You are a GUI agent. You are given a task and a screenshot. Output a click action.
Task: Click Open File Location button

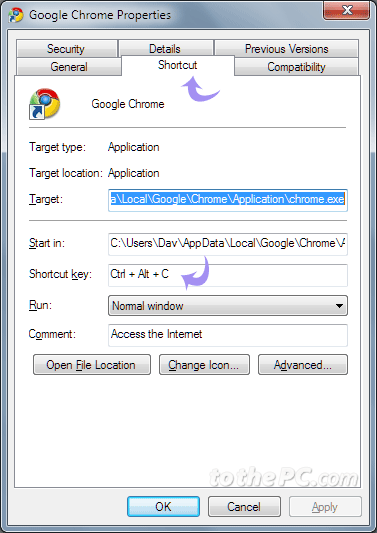tap(92, 365)
